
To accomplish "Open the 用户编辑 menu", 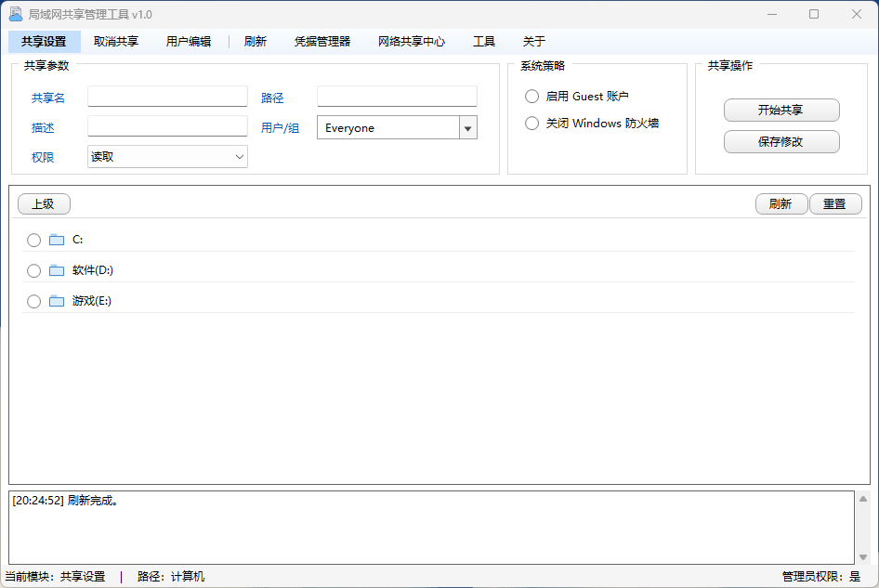I will point(189,42).
